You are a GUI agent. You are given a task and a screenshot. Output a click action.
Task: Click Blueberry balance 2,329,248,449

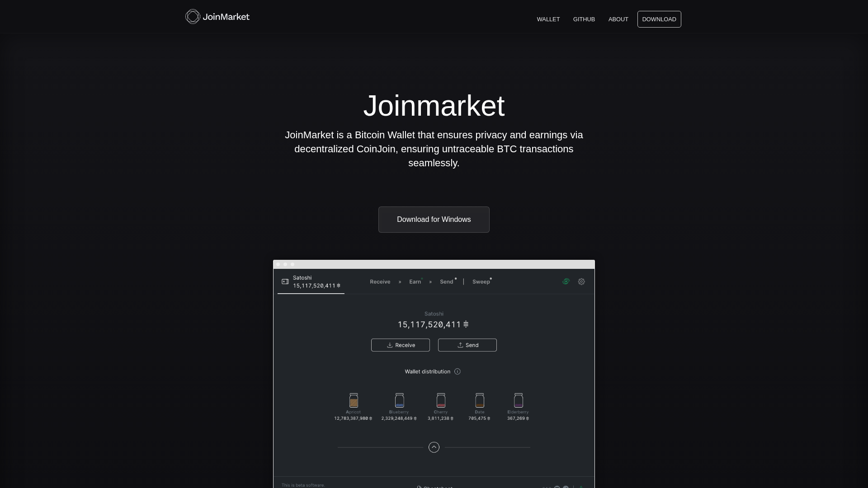point(399,418)
